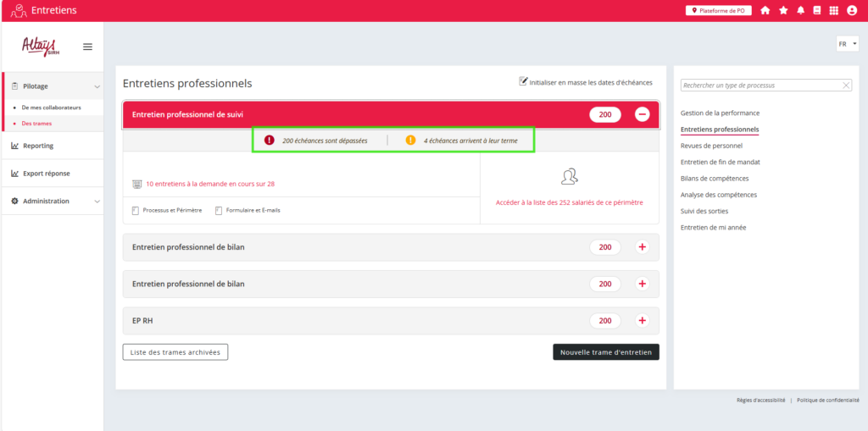The image size is (868, 431).
Task: Click Nouvelle trame d'entretien button
Action: [605, 352]
